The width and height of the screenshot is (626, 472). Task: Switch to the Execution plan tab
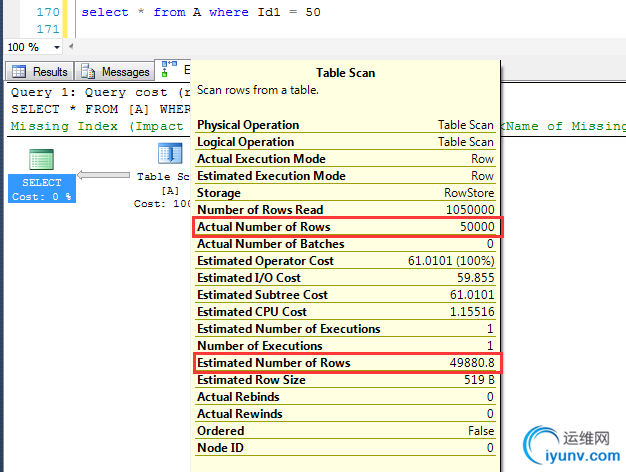(x=173, y=69)
